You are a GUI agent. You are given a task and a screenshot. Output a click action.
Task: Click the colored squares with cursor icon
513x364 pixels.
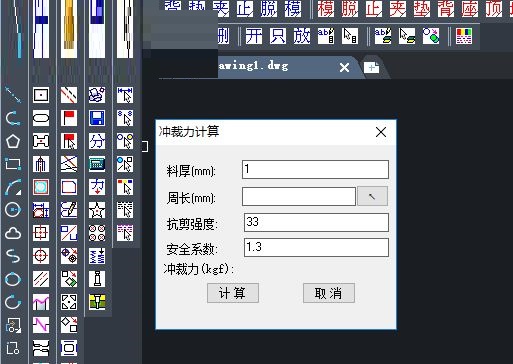(125, 187)
